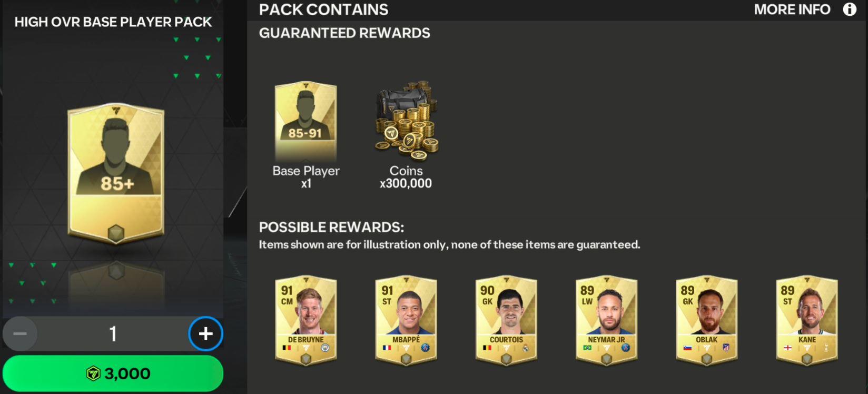868x394 pixels.
Task: Tap the large 85+ pack card preview
Action: pos(116,173)
